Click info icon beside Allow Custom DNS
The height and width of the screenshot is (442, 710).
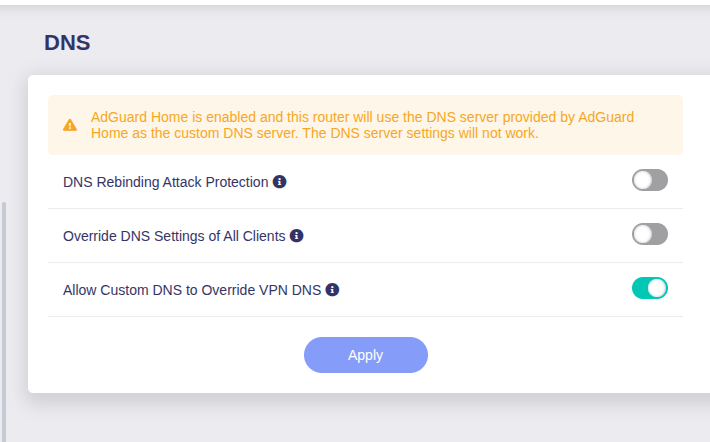click(x=333, y=290)
